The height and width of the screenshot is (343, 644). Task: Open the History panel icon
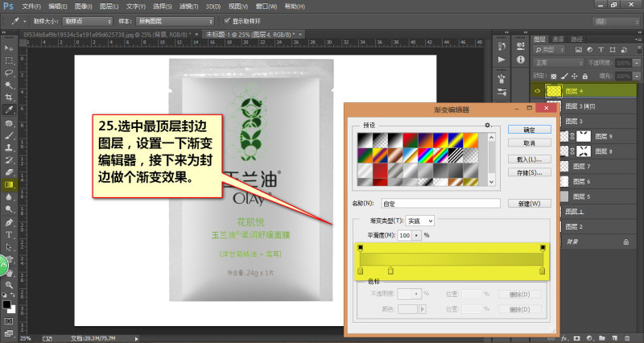pos(502,46)
